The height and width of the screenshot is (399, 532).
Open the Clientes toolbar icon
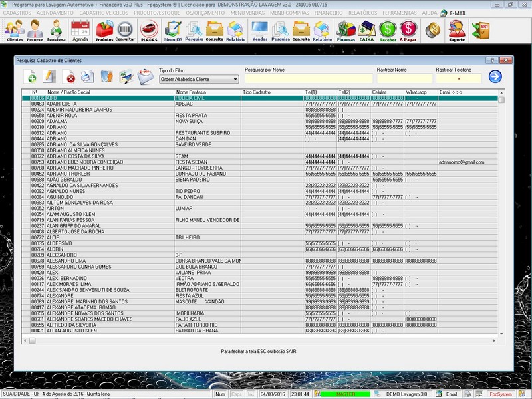tap(15, 31)
